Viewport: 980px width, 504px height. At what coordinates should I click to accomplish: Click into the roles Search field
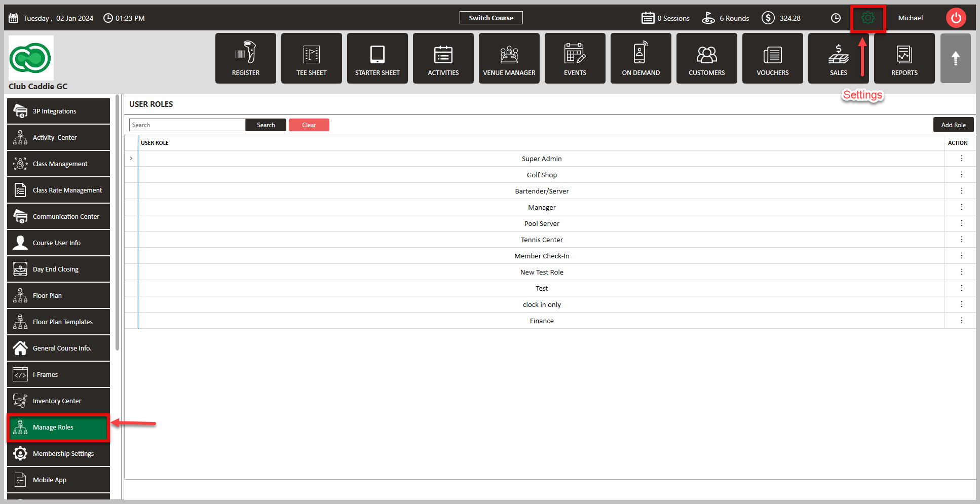187,125
